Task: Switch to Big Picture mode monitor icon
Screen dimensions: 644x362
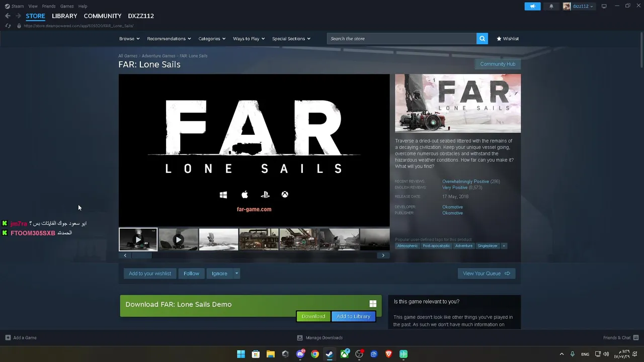Action: [x=604, y=6]
